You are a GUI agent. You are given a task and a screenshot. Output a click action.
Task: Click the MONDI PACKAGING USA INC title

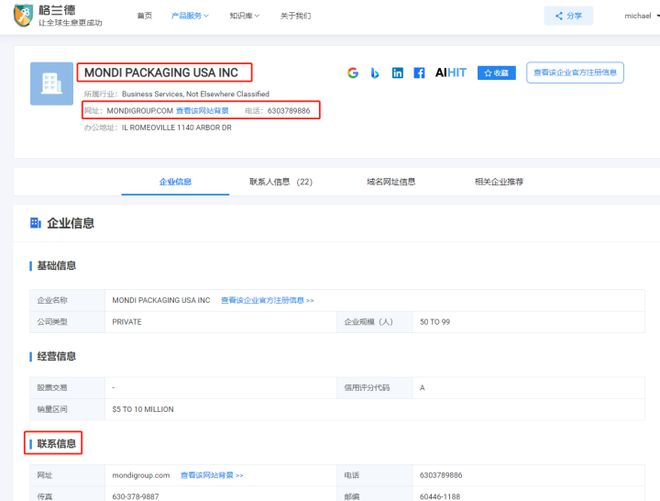click(161, 73)
